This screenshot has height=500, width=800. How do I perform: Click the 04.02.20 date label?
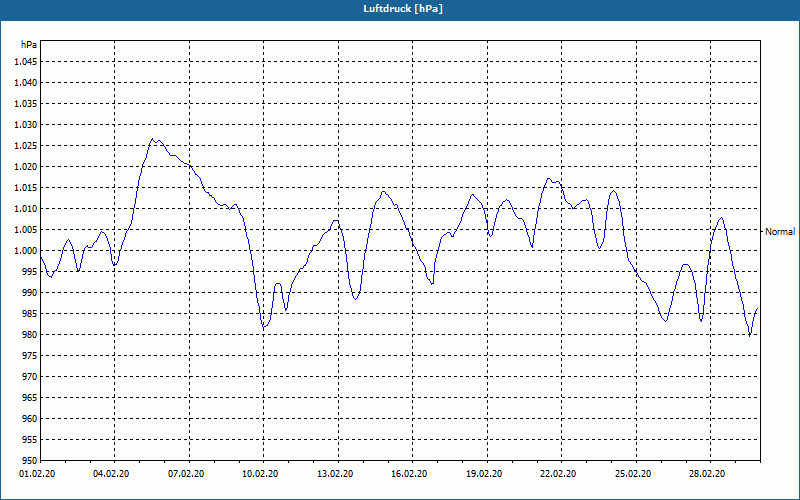click(110, 474)
